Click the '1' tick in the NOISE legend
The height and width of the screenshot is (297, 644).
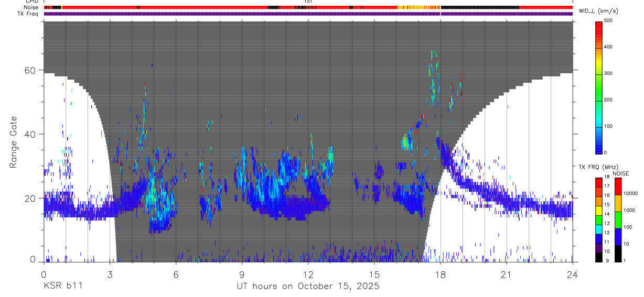pos(625,260)
